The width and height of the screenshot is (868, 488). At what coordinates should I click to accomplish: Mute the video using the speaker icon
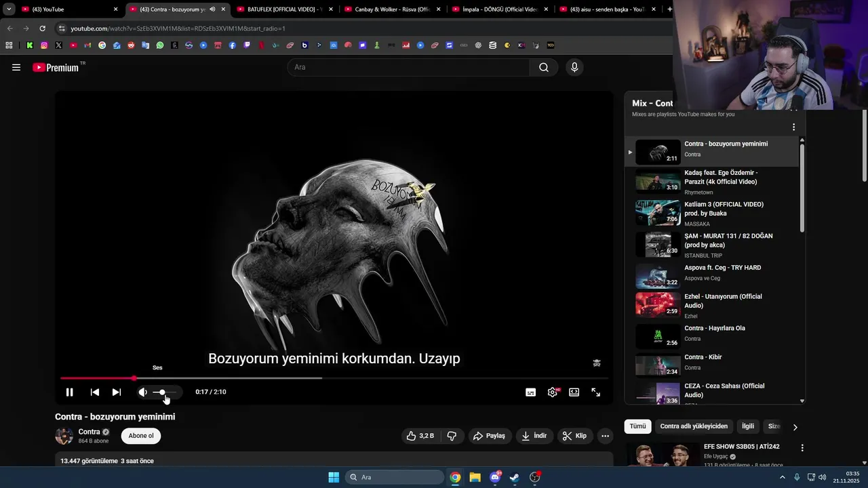pyautogui.click(x=142, y=392)
